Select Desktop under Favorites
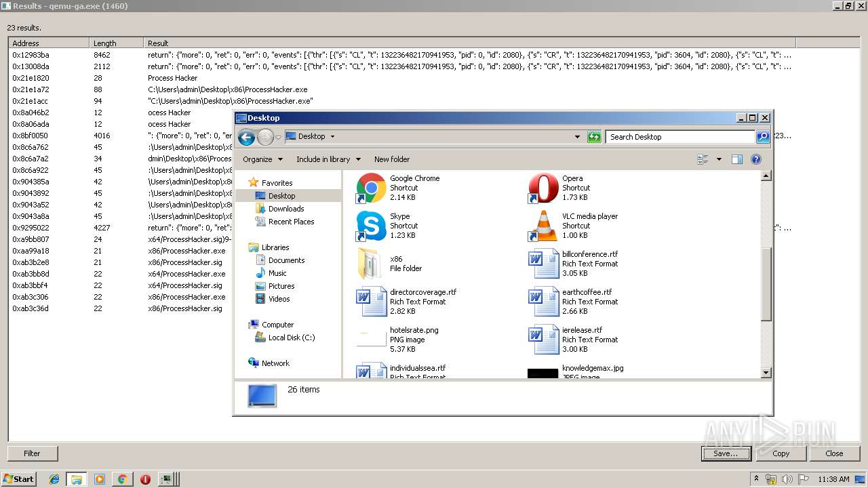Image resolution: width=868 pixels, height=488 pixels. [281, 195]
